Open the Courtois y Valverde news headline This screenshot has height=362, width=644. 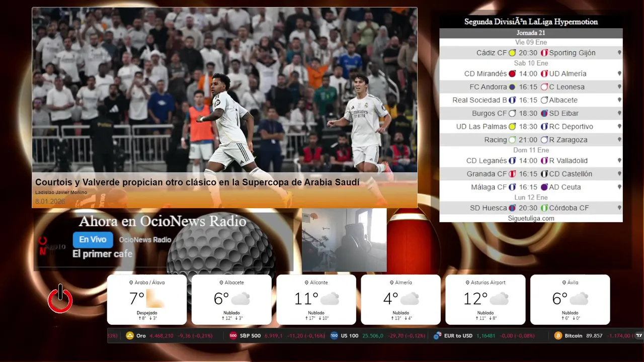[x=197, y=183]
